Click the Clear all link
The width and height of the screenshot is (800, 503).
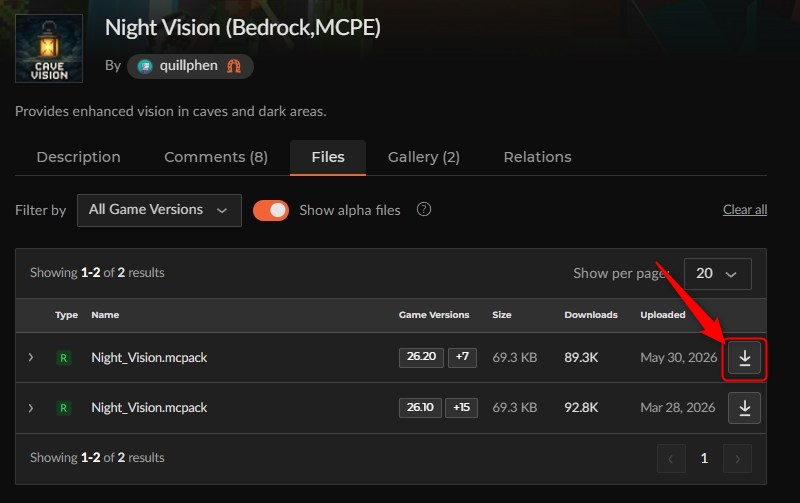(x=745, y=210)
